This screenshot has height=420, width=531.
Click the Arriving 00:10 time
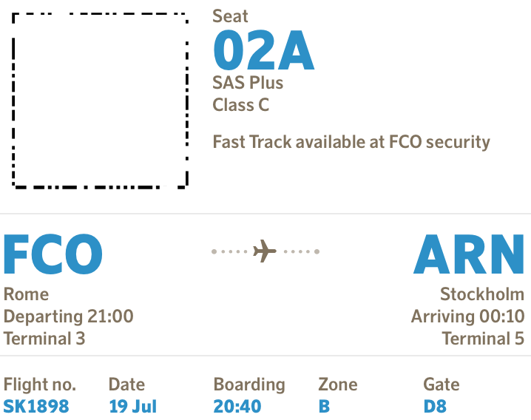coord(467,316)
